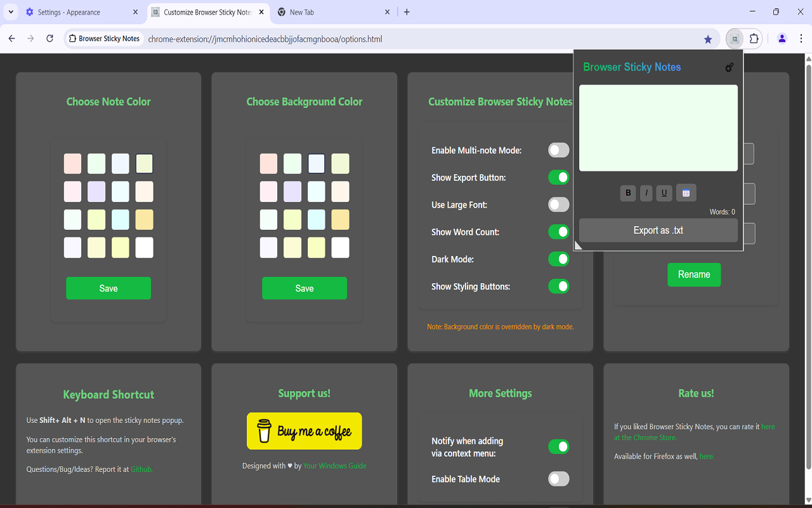Click the sticky note popup's corner resize handle
This screenshot has width=812, height=508.
tap(578, 245)
